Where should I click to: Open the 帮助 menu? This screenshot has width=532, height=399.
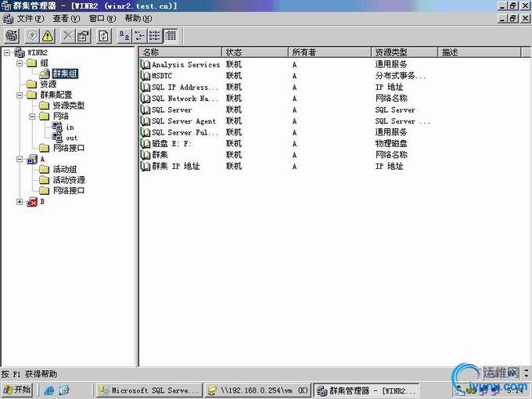(x=138, y=18)
